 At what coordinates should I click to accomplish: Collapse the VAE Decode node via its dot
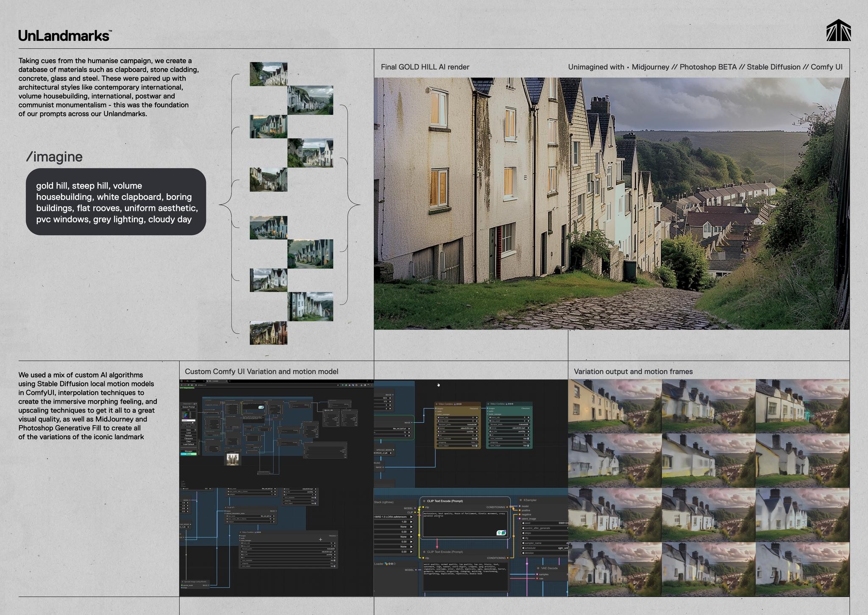(x=538, y=568)
